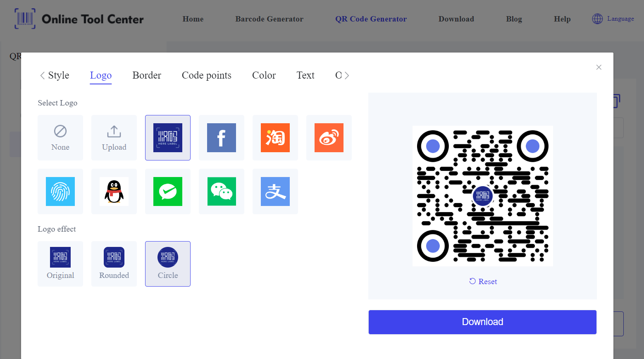Close the QR style dialog
Screen dimensions: 644x359
click(599, 67)
